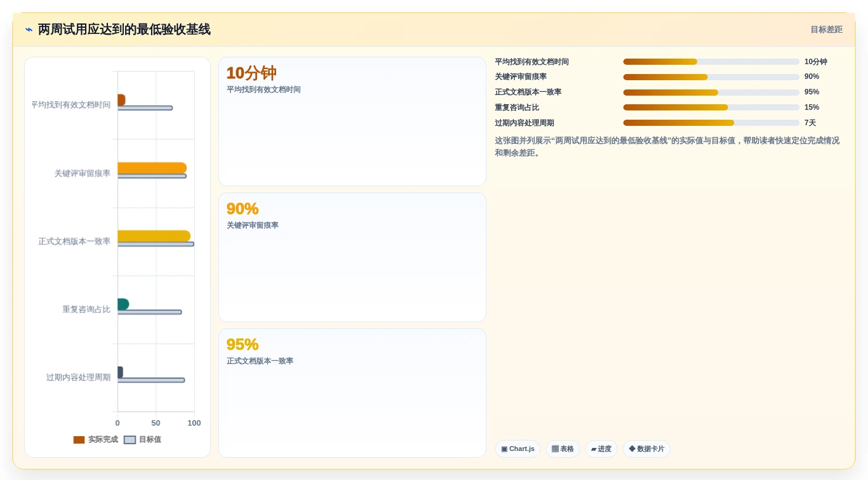Open the 10分钟 data card
Image resolution: width=868 pixels, height=480 pixels.
[x=352, y=122]
